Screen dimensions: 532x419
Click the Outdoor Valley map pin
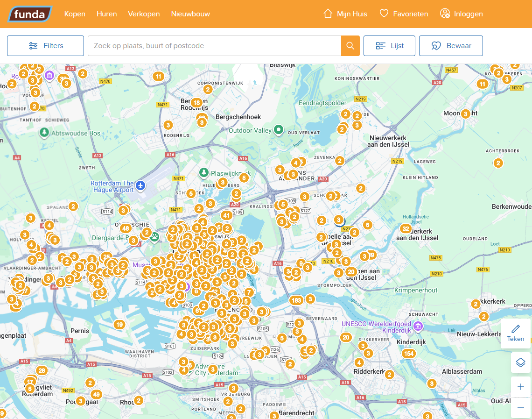click(279, 129)
